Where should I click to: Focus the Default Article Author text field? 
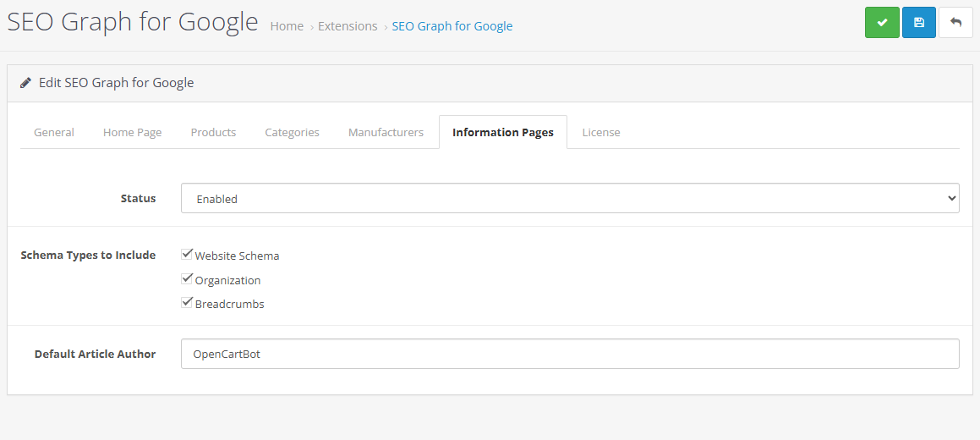coord(570,355)
